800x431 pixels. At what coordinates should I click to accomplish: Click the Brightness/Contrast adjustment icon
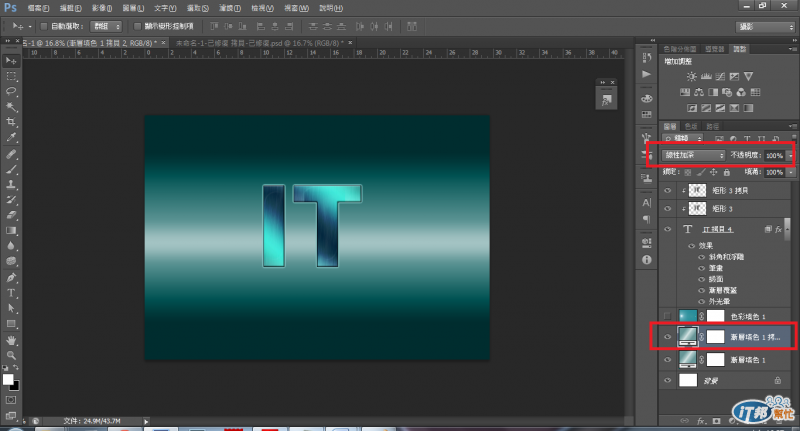coord(690,76)
